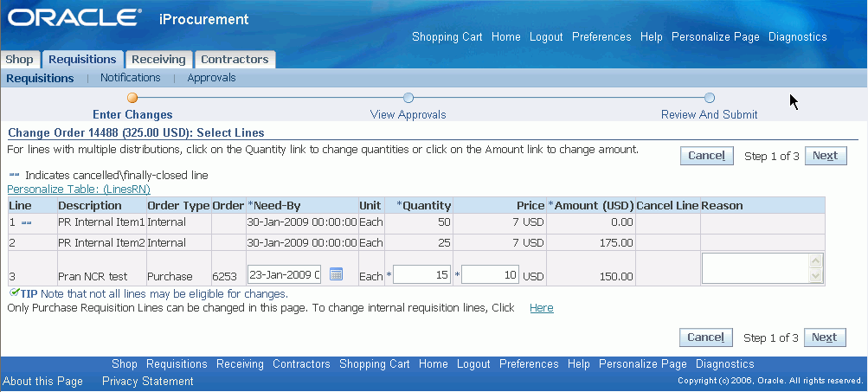Click Logout in the footer links
The height and width of the screenshot is (392, 868).
pyautogui.click(x=473, y=363)
